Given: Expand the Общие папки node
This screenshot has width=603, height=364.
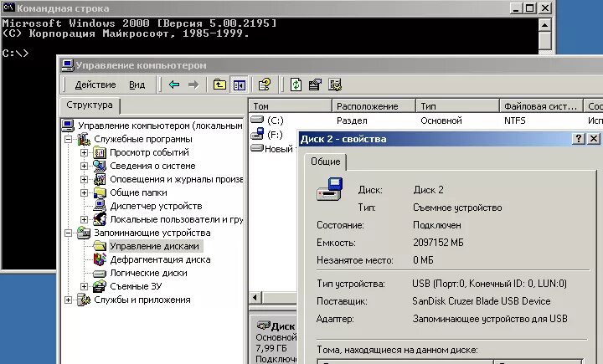Looking at the screenshot, I should [84, 192].
